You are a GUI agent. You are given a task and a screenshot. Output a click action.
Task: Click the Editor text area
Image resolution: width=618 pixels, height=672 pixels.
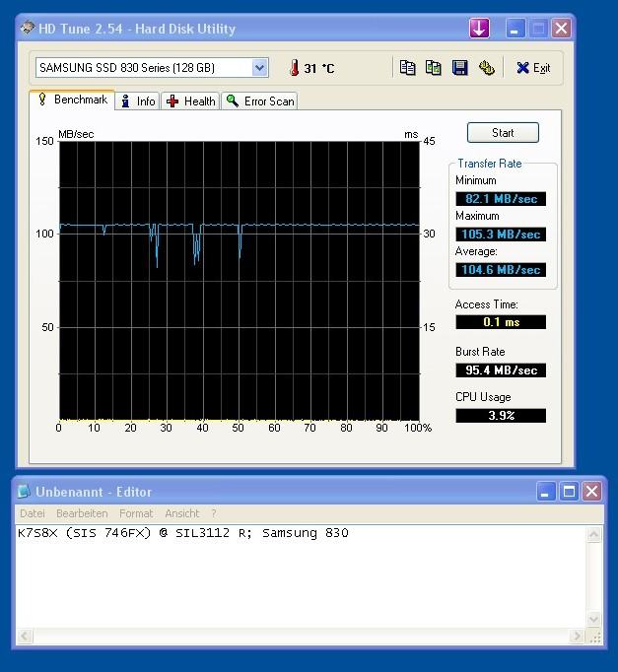click(301, 576)
